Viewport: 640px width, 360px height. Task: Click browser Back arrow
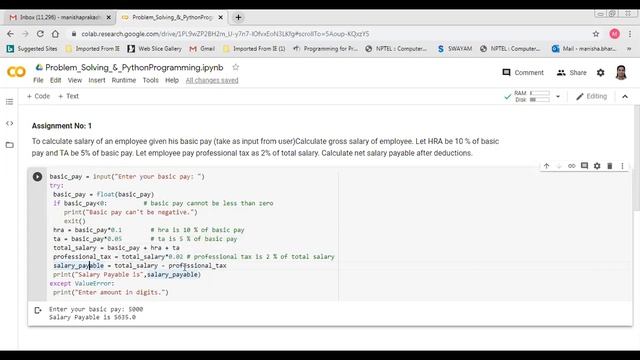tap(10, 34)
